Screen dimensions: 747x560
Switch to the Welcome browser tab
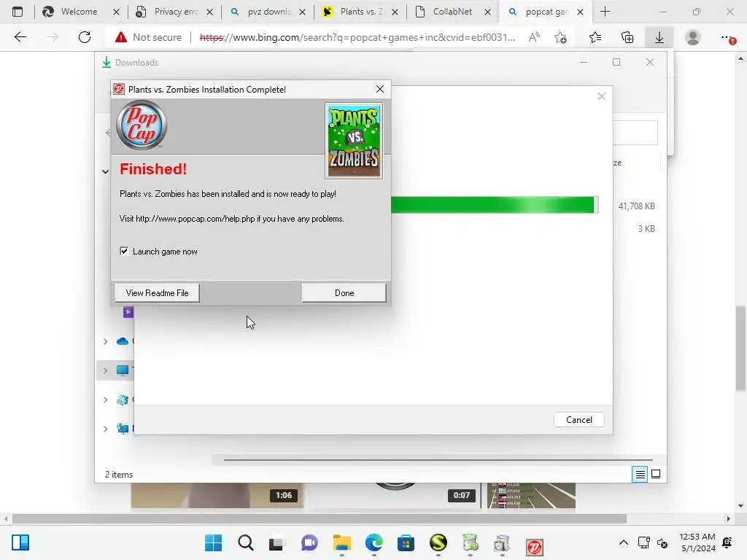79,12
